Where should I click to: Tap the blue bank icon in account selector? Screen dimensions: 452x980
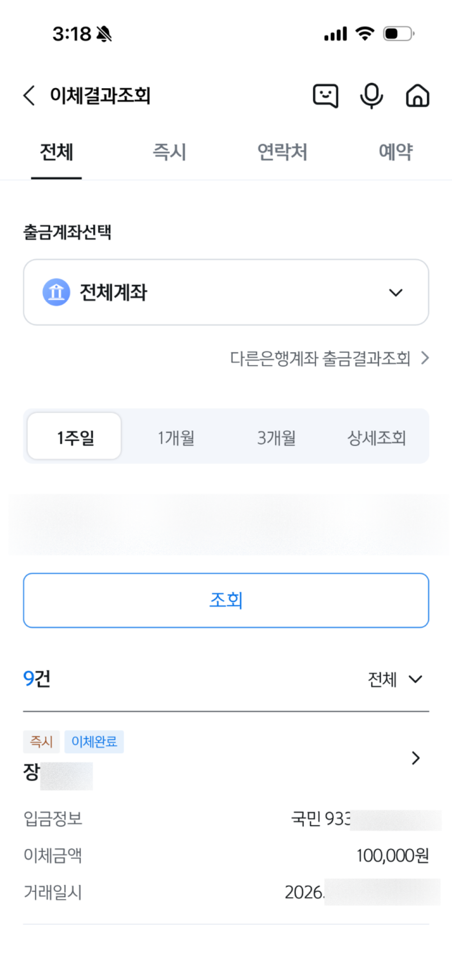pos(56,292)
